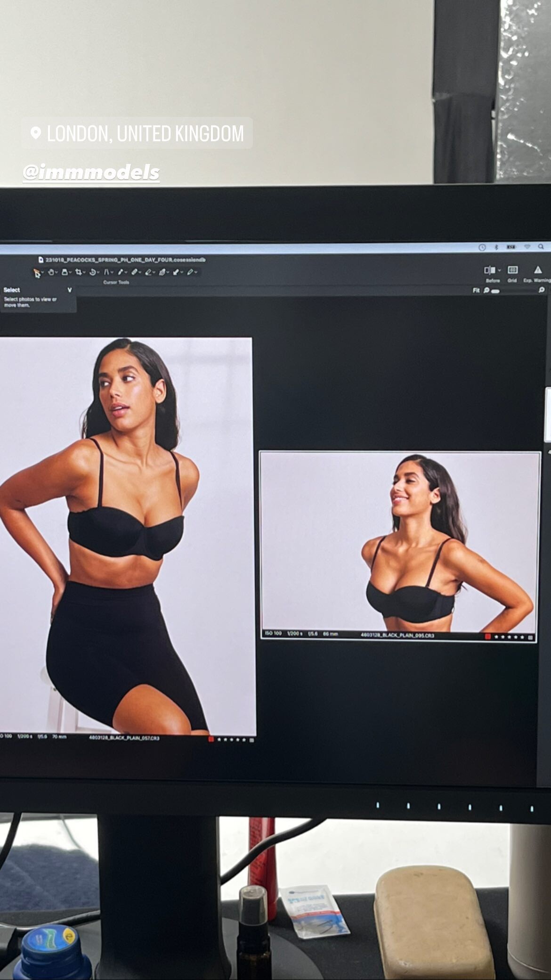
Task: Select the Loupe tool
Action: coord(65,272)
